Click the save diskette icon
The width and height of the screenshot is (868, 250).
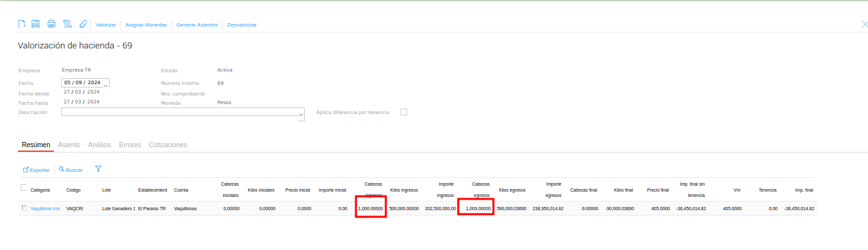coord(36,24)
